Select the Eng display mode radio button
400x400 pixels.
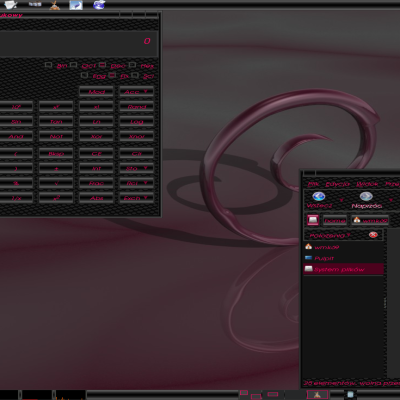pyautogui.click(x=85, y=75)
